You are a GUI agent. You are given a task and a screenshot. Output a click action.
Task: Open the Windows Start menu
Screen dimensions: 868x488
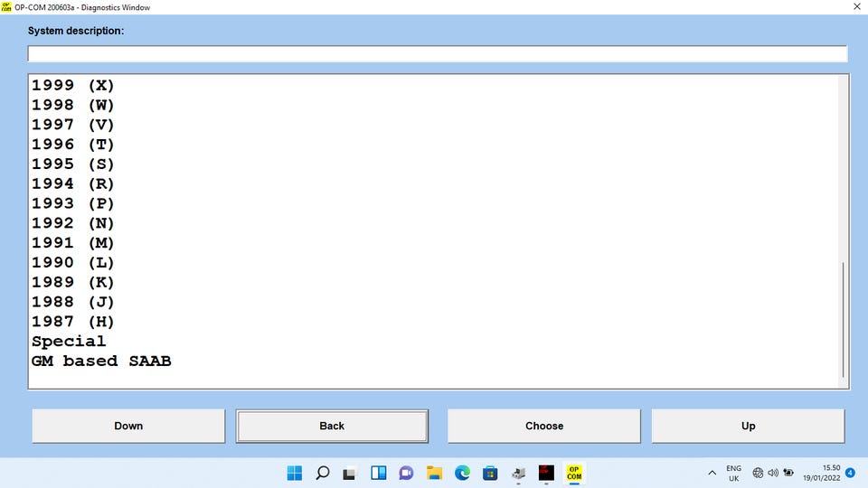[295, 473]
